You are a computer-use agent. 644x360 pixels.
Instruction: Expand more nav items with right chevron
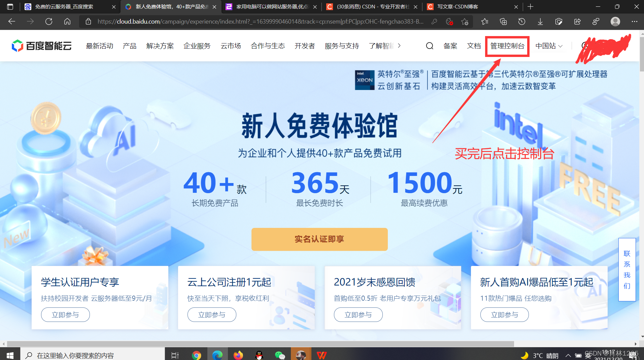point(399,46)
